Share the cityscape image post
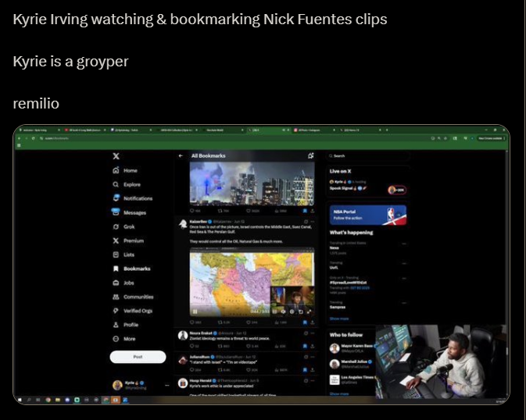Screen dimensions: 526x420 click(313, 211)
